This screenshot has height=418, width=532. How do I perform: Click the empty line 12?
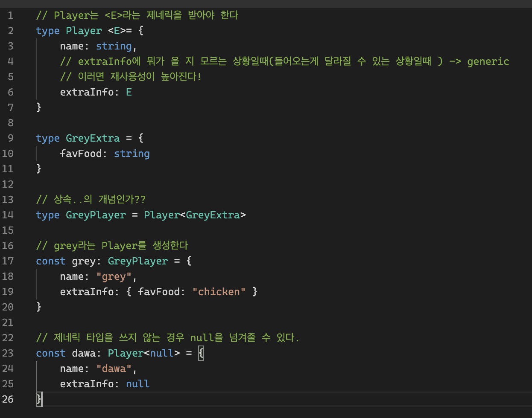point(64,184)
